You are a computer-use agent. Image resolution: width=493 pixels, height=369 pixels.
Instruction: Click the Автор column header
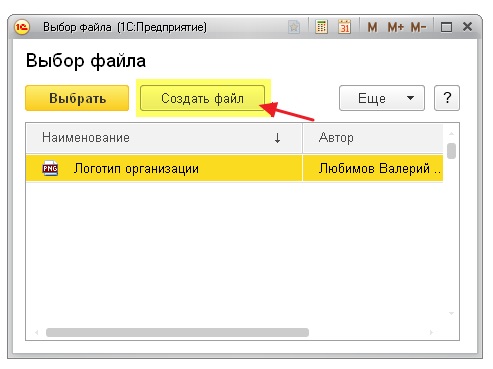point(373,138)
